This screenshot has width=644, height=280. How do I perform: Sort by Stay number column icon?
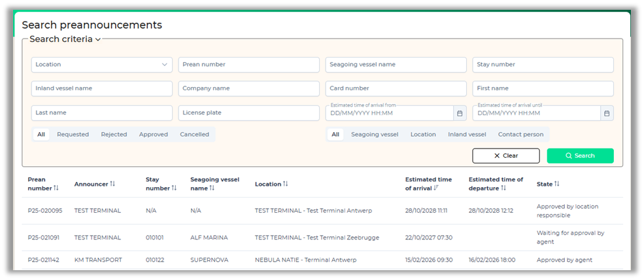pos(174,188)
